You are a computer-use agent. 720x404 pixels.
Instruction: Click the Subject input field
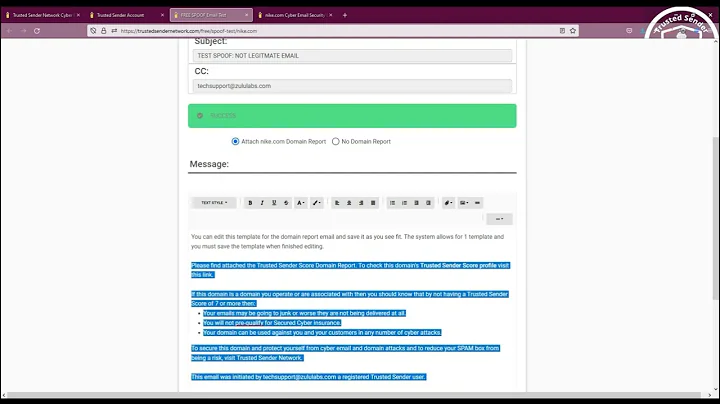352,56
